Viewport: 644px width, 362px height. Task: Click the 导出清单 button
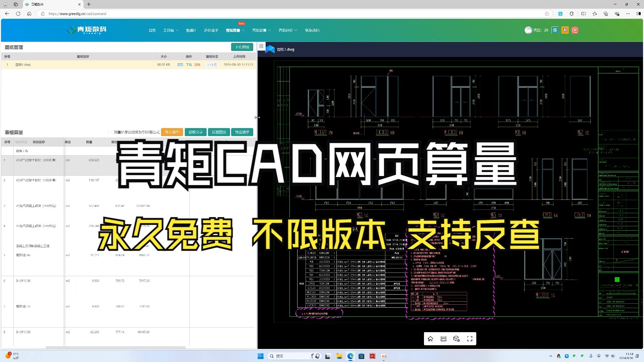pos(242,132)
